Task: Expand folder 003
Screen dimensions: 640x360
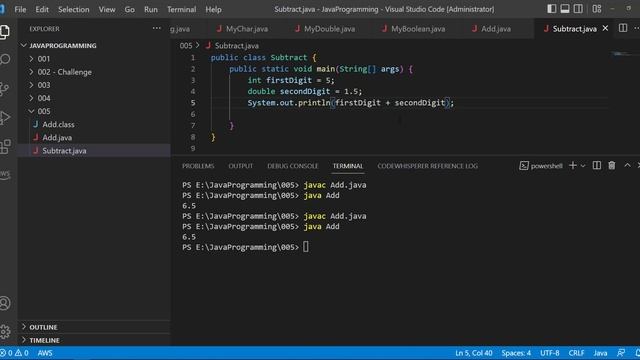Action: pos(94,85)
